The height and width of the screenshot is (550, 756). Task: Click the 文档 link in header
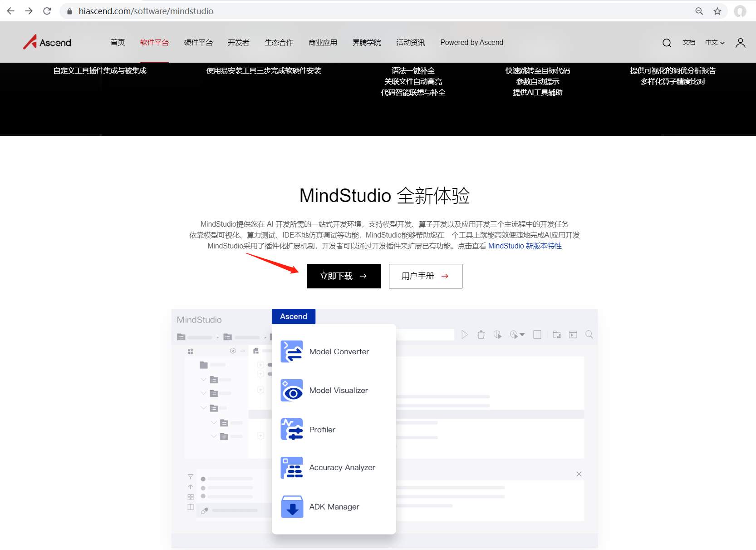(x=689, y=42)
